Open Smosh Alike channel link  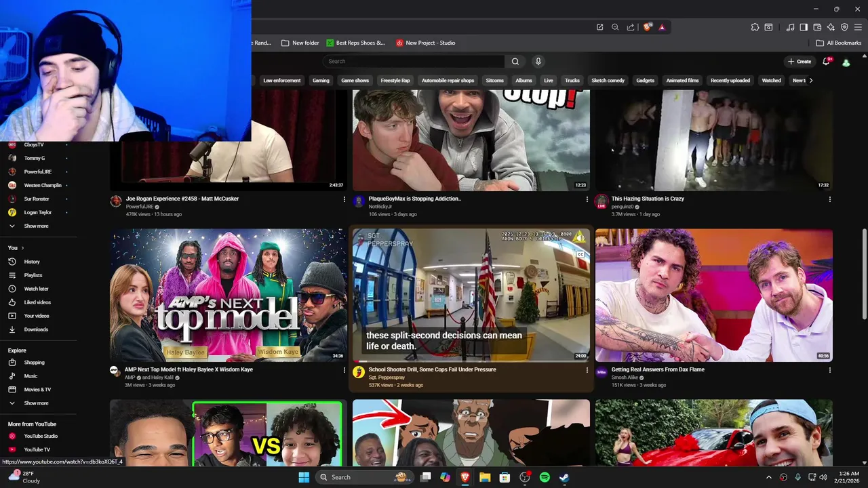coord(626,378)
